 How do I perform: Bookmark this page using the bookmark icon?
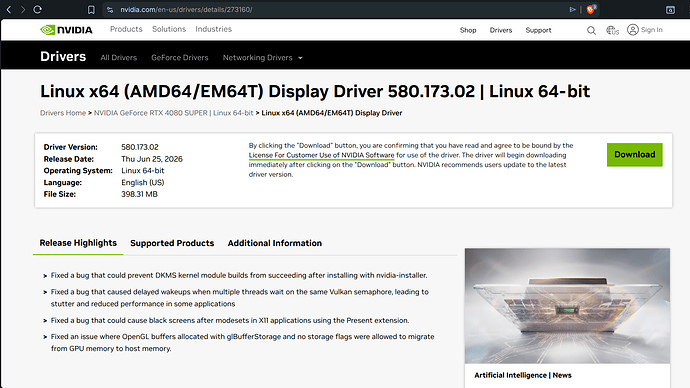(91, 10)
